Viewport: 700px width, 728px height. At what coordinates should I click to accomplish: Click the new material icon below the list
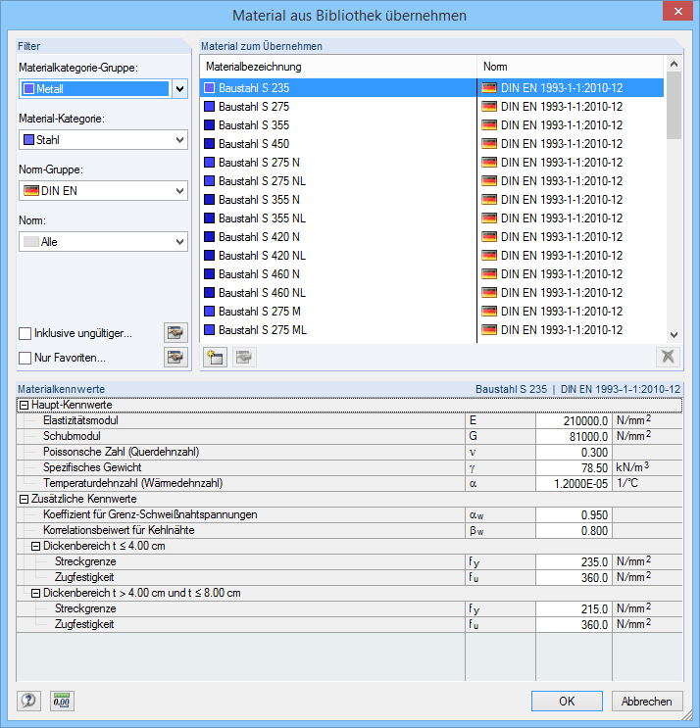(215, 357)
